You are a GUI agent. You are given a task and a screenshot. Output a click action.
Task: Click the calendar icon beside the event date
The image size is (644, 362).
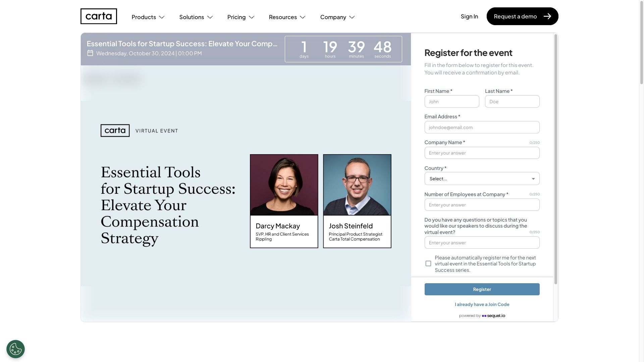[90, 53]
